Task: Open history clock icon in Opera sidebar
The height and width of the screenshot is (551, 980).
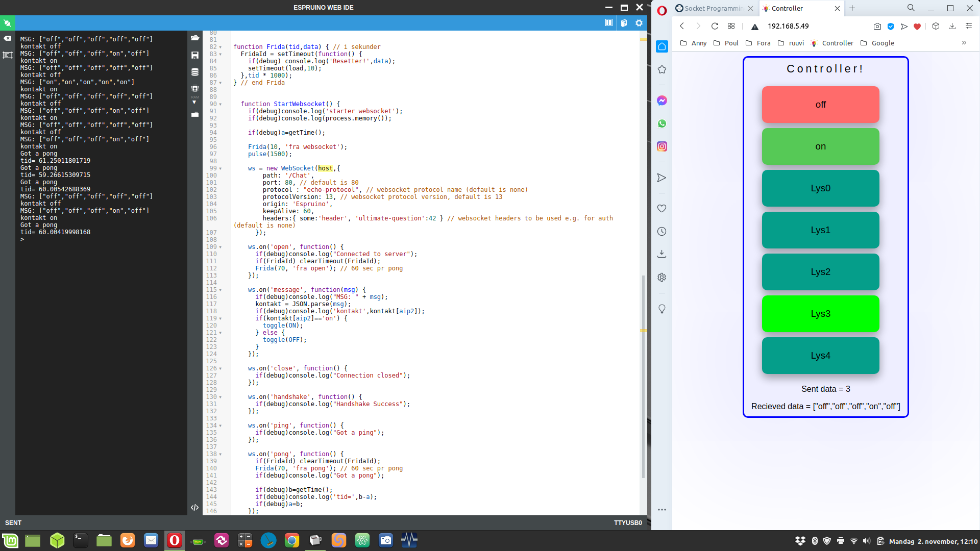Action: click(661, 232)
